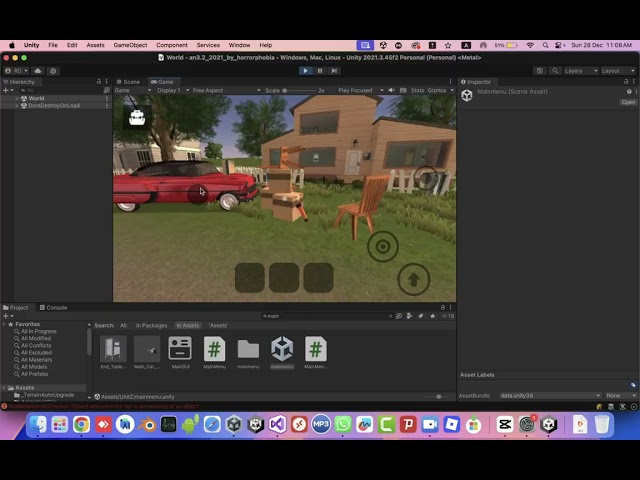Open the Display 1 dropdown
This screenshot has height=480, width=640.
(x=173, y=90)
